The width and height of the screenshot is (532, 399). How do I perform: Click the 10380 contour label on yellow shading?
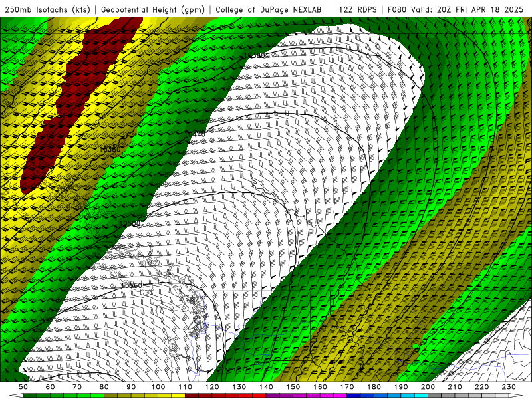tap(110, 149)
